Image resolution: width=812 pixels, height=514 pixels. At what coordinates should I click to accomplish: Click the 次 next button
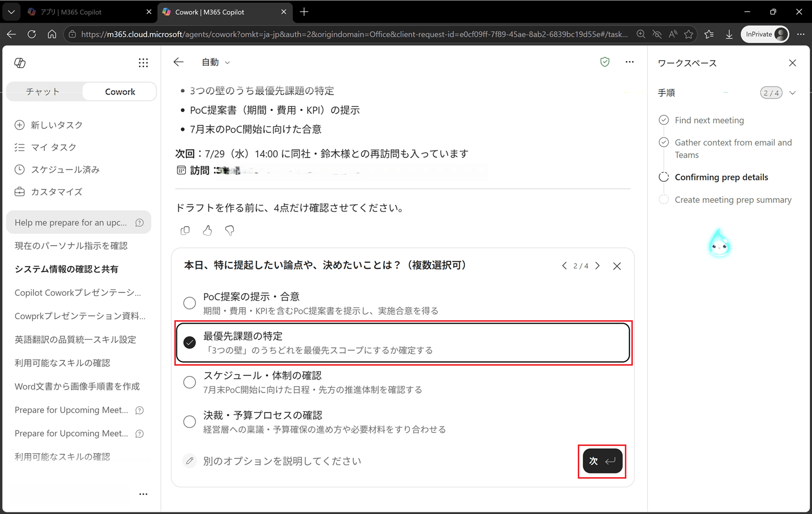coord(603,461)
